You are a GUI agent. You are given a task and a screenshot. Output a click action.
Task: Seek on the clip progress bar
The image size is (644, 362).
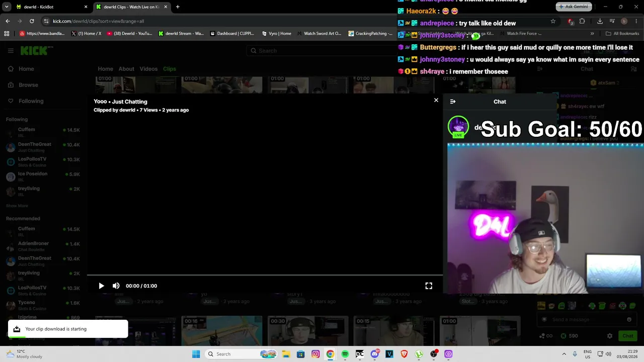265,276
